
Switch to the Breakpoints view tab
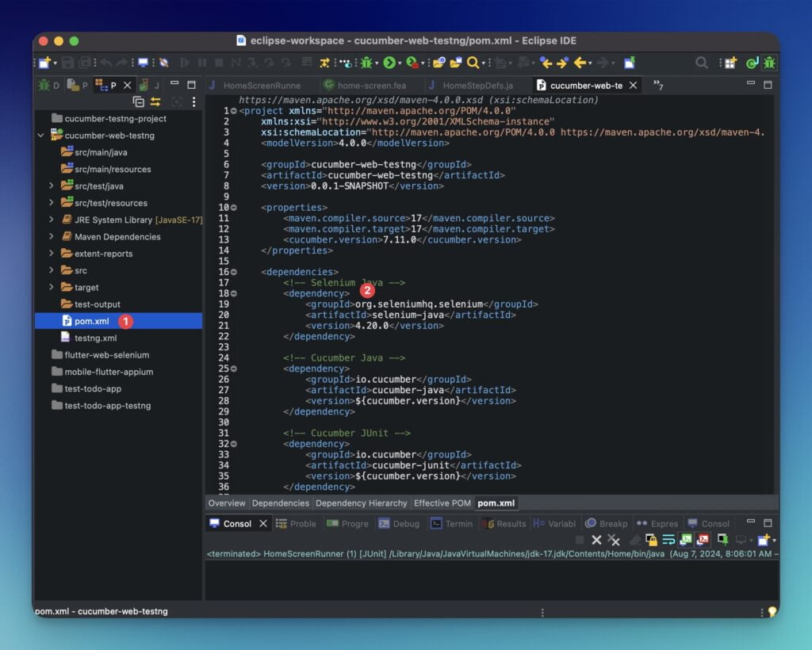(x=607, y=524)
